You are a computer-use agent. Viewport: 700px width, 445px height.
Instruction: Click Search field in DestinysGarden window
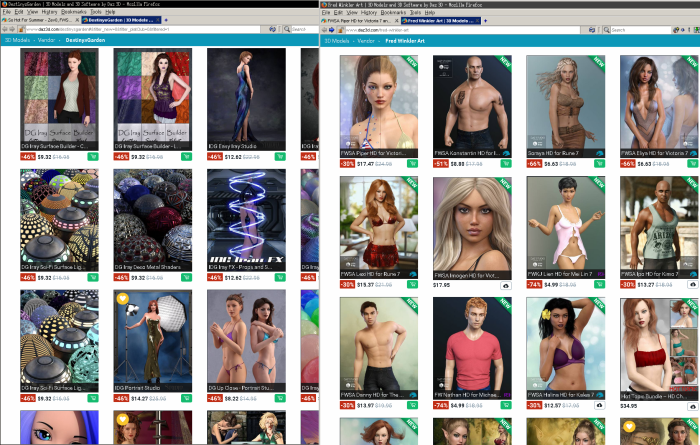304,29
